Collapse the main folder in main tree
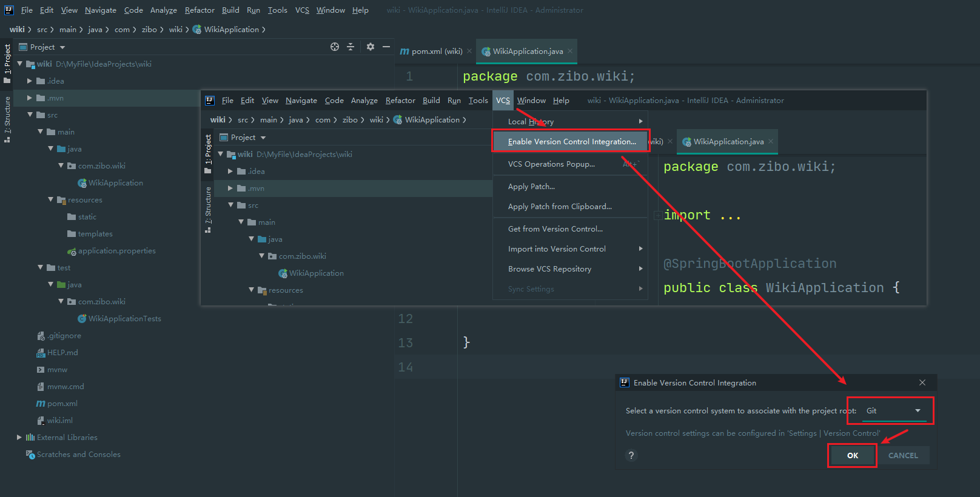 (40, 132)
